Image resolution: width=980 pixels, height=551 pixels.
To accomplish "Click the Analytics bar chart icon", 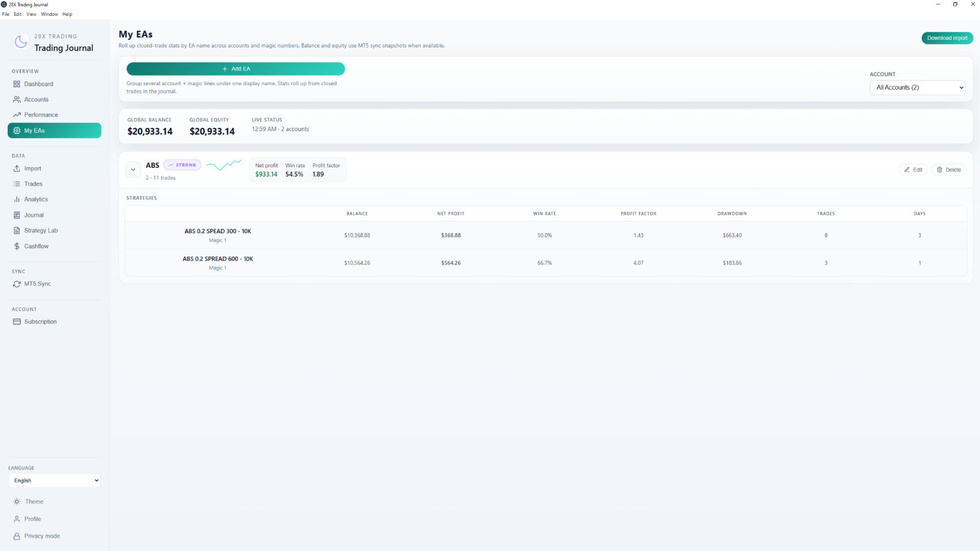I will (17, 199).
